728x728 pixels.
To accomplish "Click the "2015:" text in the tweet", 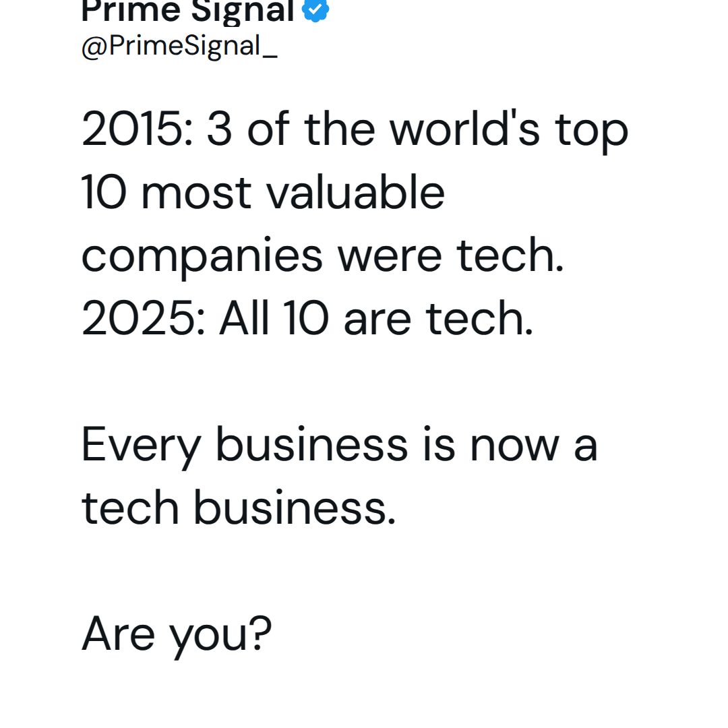I will point(137,129).
